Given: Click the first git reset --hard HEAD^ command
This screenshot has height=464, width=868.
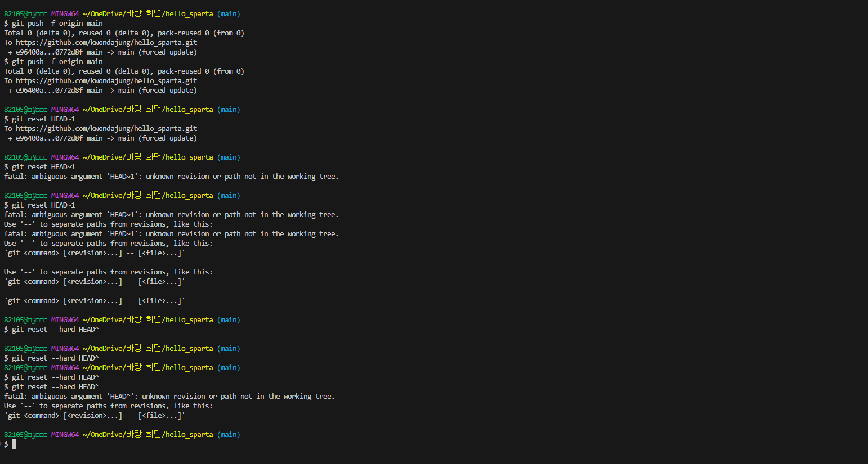Looking at the screenshot, I should 55,330.
